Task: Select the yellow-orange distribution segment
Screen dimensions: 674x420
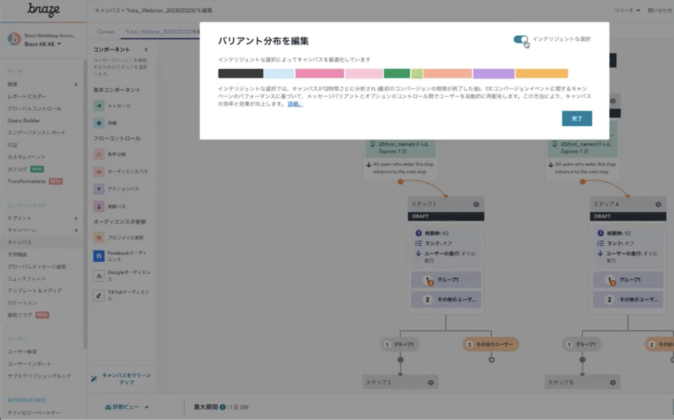Action: tap(542, 74)
